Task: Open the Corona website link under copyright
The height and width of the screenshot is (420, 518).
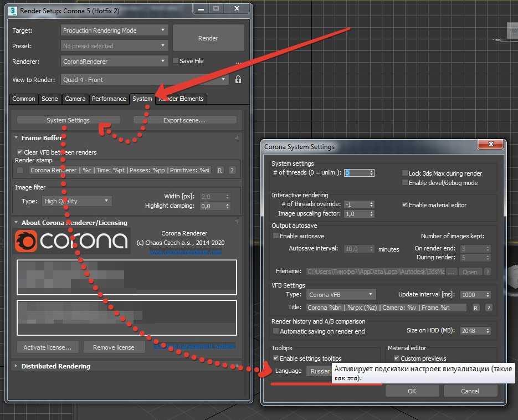Action: [x=186, y=252]
